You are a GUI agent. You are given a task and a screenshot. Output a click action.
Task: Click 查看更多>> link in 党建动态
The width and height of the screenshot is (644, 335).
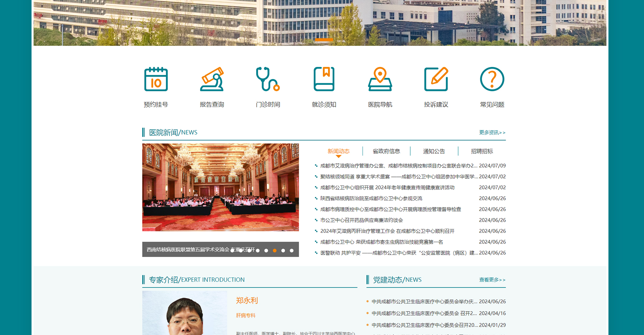[x=492, y=280]
